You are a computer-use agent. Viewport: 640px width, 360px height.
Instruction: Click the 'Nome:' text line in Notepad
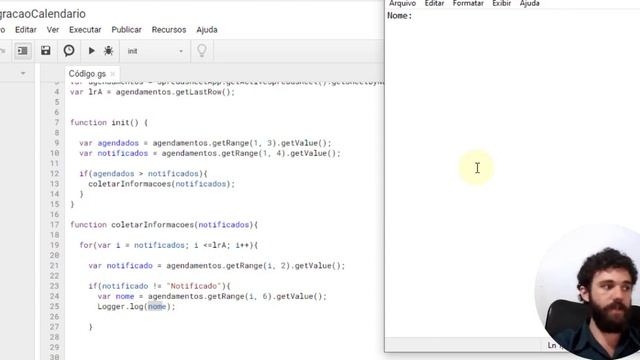[400, 16]
